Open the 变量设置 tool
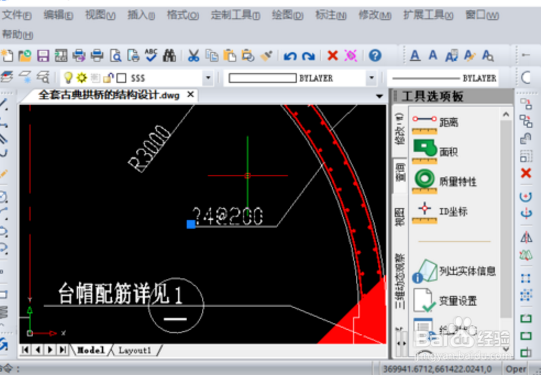This screenshot has width=542, height=375. pyautogui.click(x=445, y=300)
